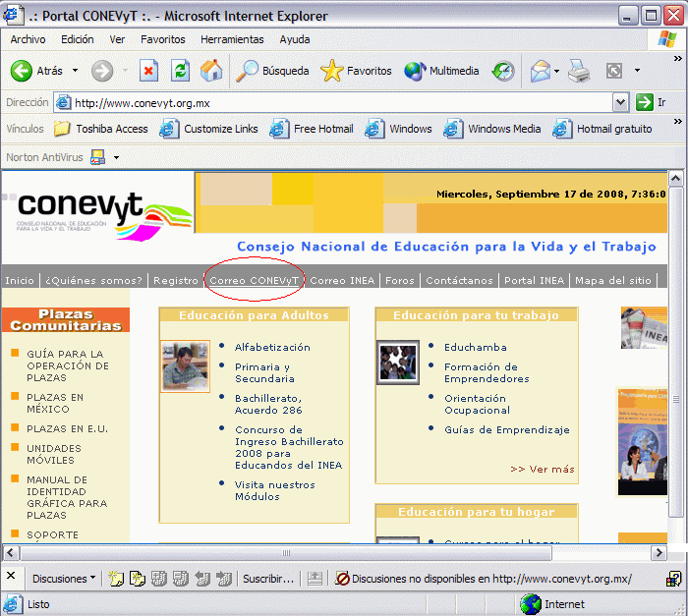This screenshot has height=616, width=688.
Task: Expand the address bar dropdown
Action: tap(620, 102)
